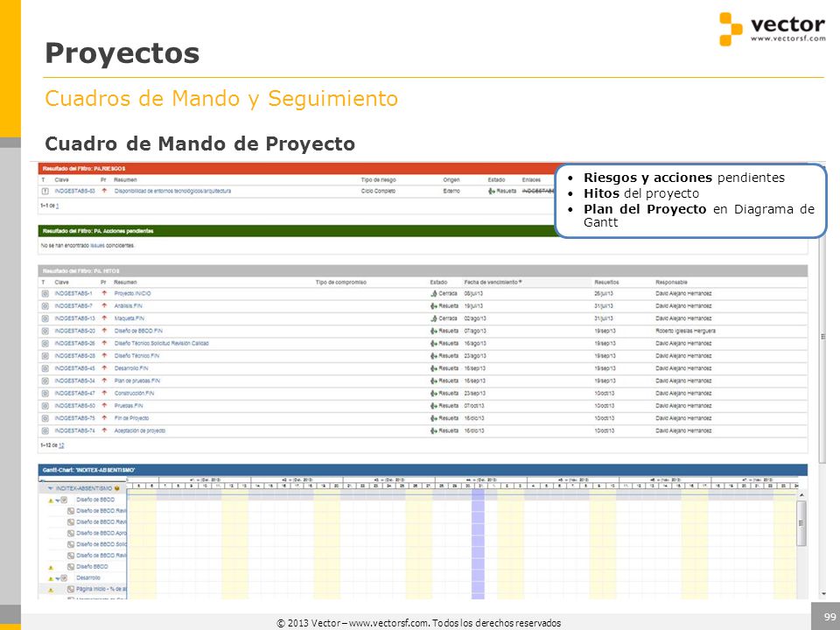Open the Plan de pruebas FIN link

pyautogui.click(x=137, y=381)
